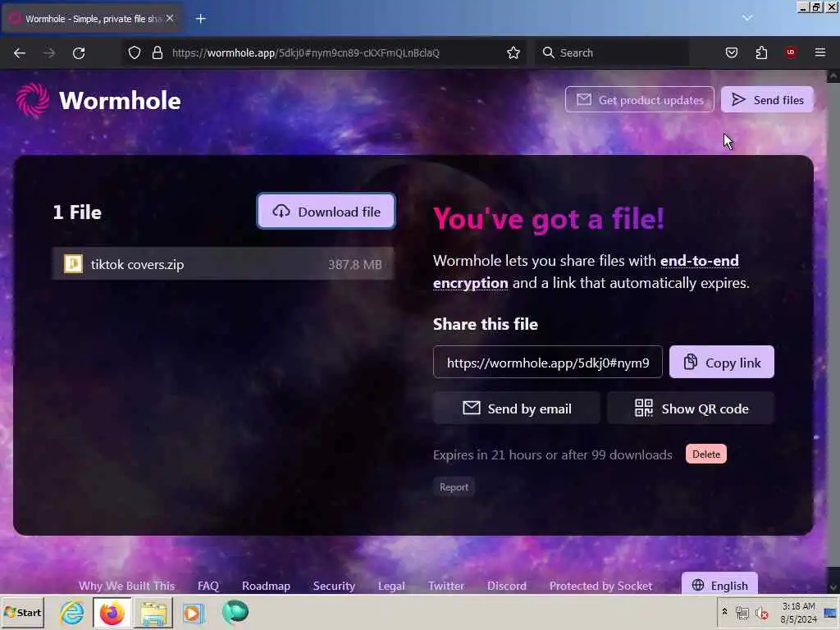Image resolution: width=840 pixels, height=630 pixels.
Task: Click the zip file icon next to tiktok covers
Action: click(x=73, y=263)
